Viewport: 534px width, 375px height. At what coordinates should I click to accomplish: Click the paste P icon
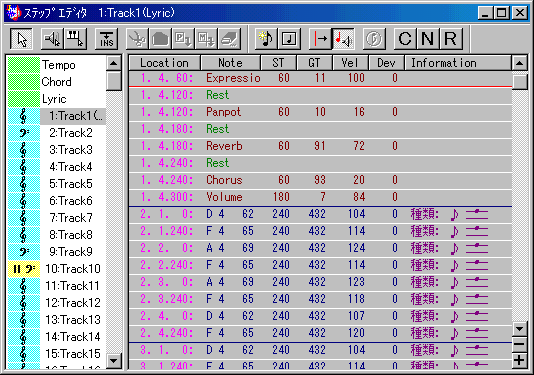pos(184,39)
